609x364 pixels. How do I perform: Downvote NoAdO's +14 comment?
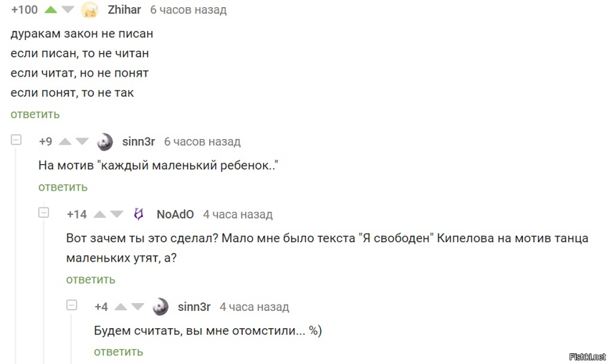tap(117, 214)
